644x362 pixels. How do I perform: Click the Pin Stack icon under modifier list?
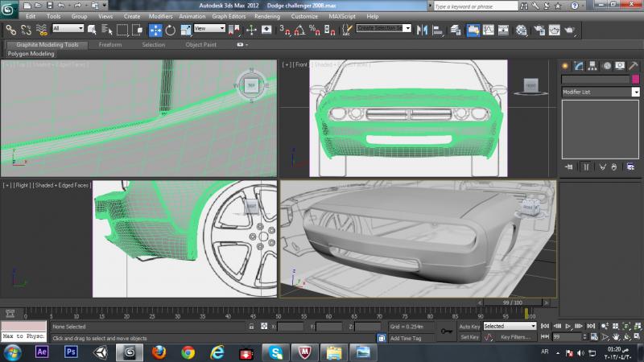click(569, 167)
